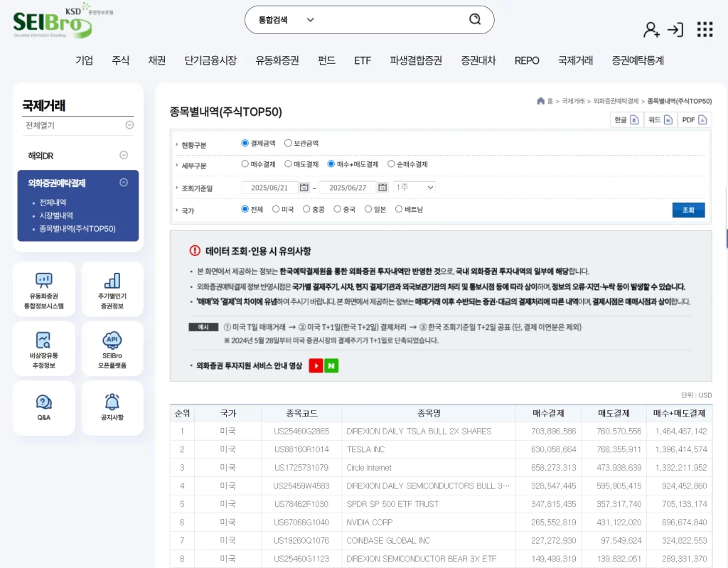Switch to the ETF menu item
Viewport: 728px width, 568px height.
(363, 61)
